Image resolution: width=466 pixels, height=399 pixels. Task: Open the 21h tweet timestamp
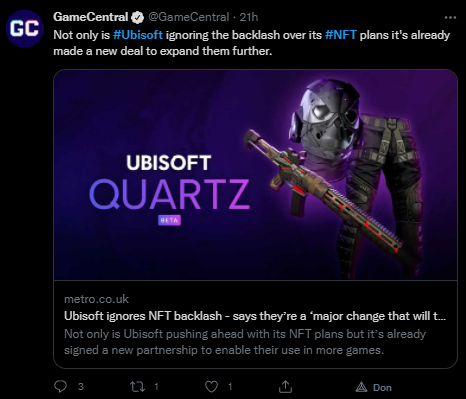coord(249,17)
